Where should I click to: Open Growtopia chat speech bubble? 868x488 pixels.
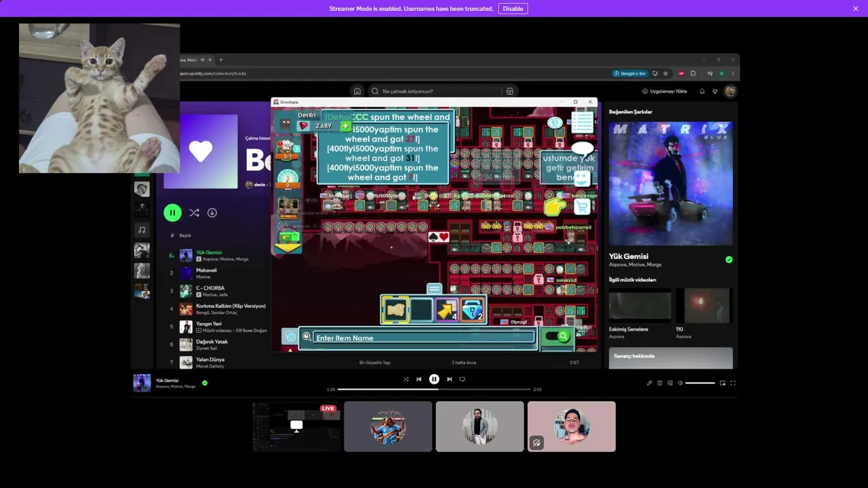point(583,148)
